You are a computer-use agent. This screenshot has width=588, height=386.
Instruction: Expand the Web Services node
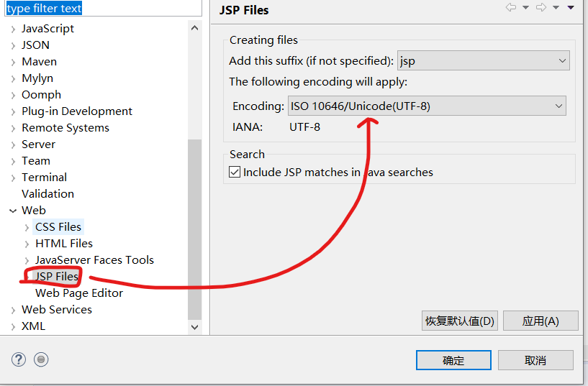[13, 310]
